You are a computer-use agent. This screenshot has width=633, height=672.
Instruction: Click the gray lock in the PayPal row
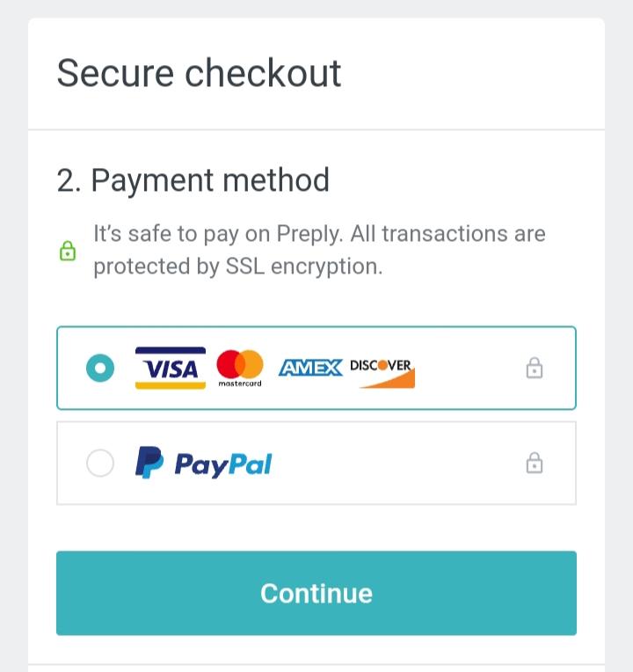[x=534, y=463]
